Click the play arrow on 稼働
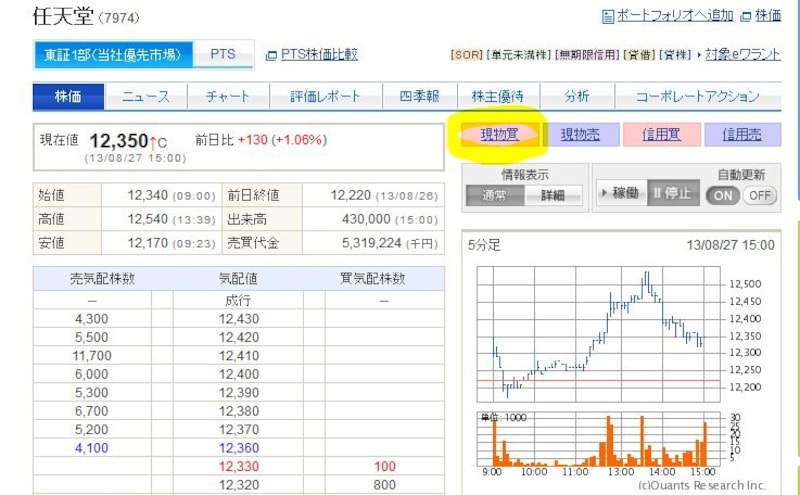Viewport: 800px width, 495px height. click(x=605, y=192)
